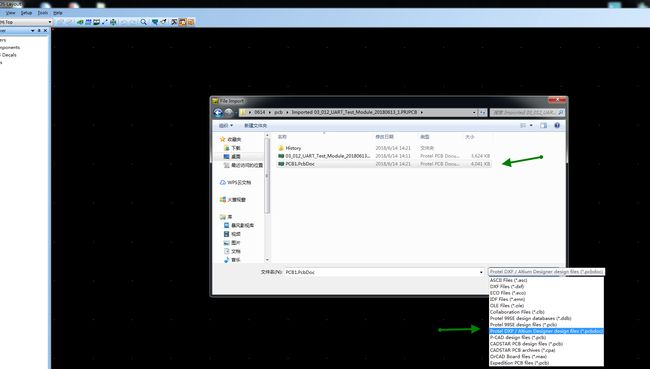Pin the Project Explorer panel
Screen dimensions: 650x369
[39, 31]
